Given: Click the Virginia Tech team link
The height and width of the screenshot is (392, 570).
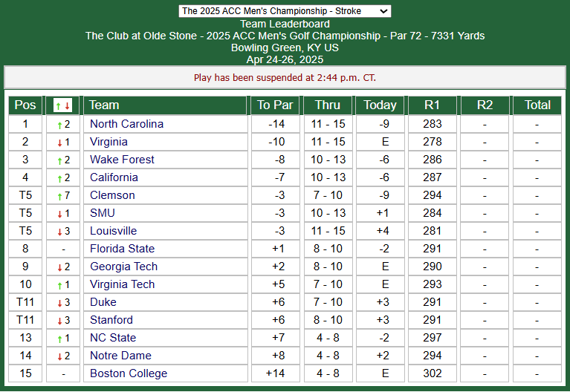Looking at the screenshot, I should click(x=122, y=284).
